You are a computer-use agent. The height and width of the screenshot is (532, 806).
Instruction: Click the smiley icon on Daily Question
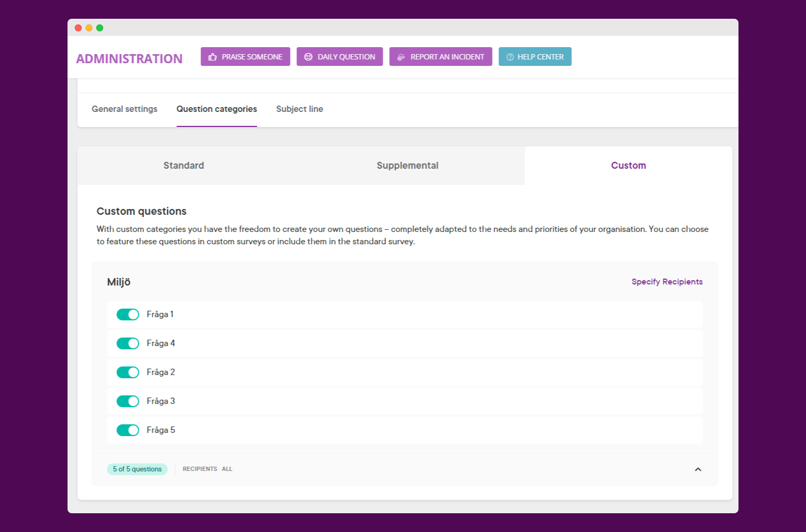pos(308,57)
